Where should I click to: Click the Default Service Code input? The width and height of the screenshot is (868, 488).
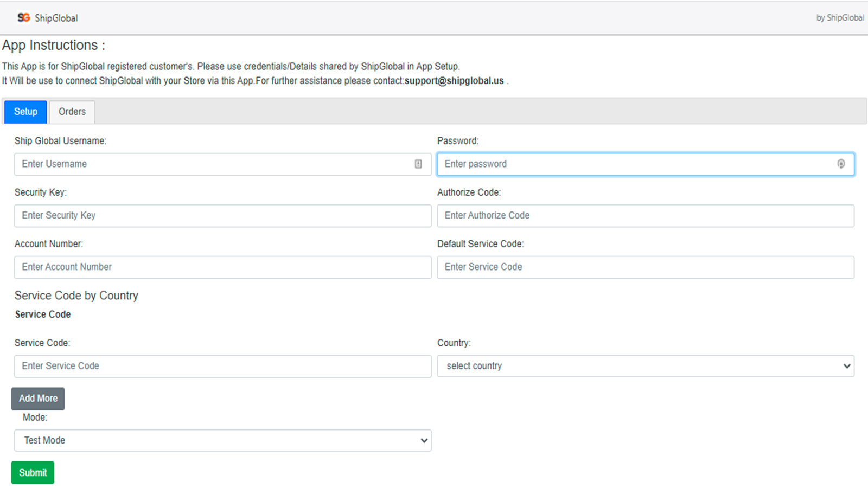[646, 267]
